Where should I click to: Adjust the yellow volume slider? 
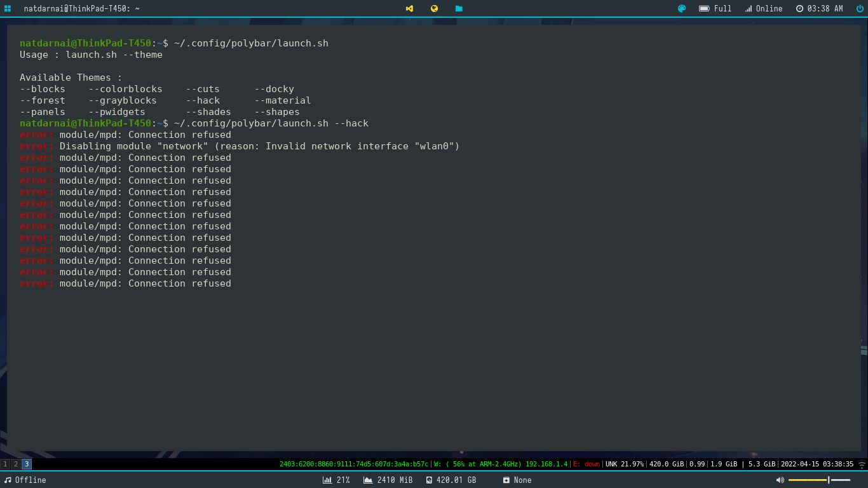click(819, 480)
